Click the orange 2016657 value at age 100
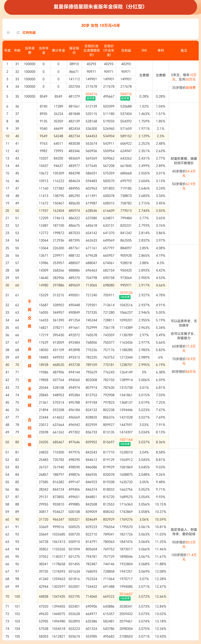 (x=126, y=594)
